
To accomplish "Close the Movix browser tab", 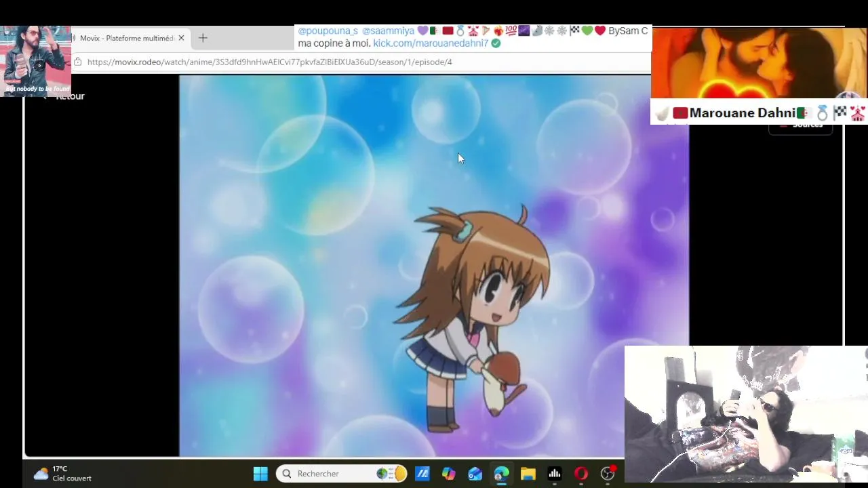I will coord(181,38).
